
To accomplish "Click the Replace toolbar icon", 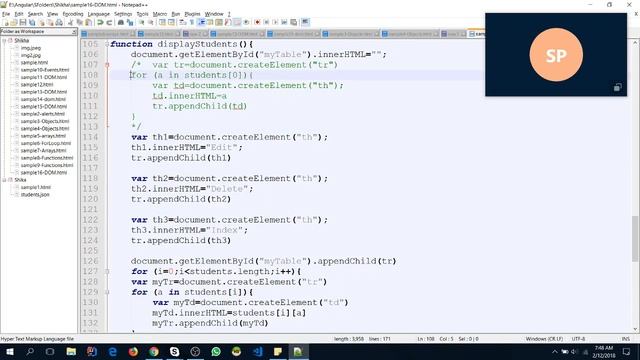I will pyautogui.click(x=130, y=22).
